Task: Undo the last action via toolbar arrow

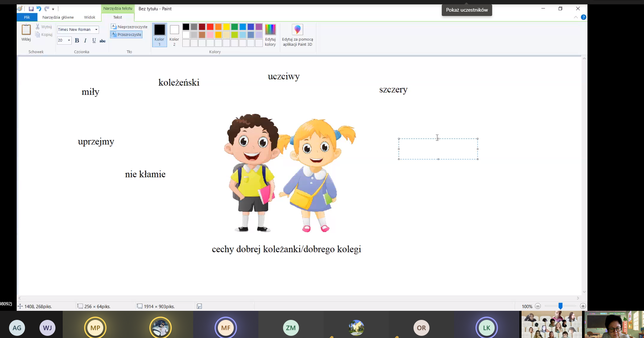Action: coord(39,9)
